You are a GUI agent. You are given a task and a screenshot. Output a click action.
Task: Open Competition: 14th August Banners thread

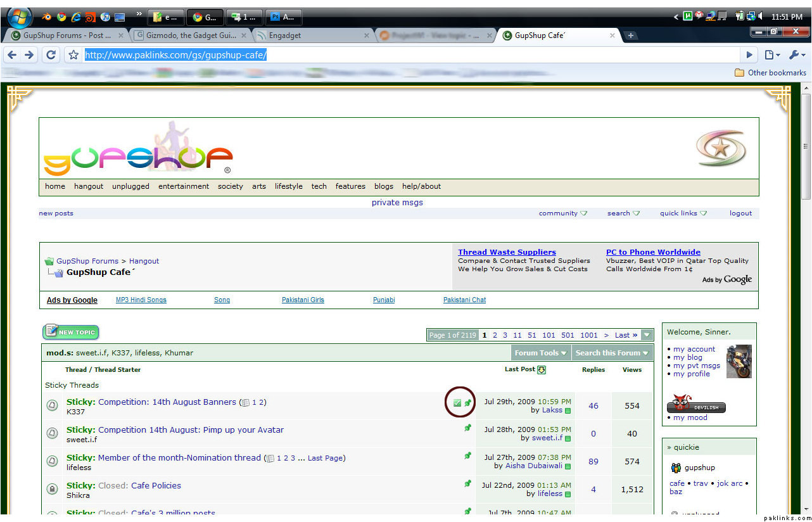tap(167, 402)
